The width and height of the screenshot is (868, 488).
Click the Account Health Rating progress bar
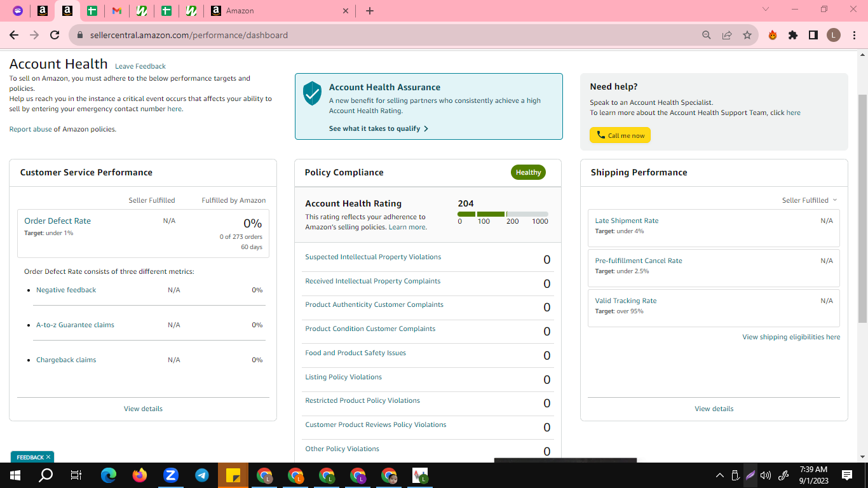click(503, 214)
